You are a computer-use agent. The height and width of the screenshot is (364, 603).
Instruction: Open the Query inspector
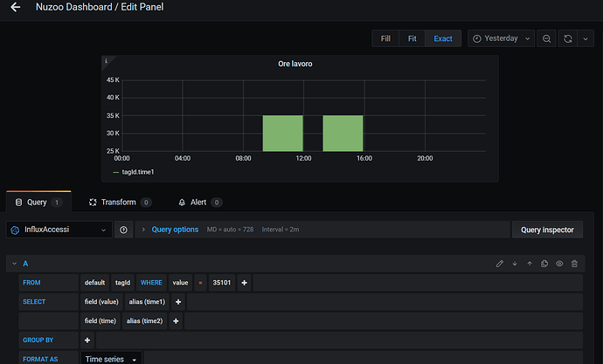click(547, 230)
